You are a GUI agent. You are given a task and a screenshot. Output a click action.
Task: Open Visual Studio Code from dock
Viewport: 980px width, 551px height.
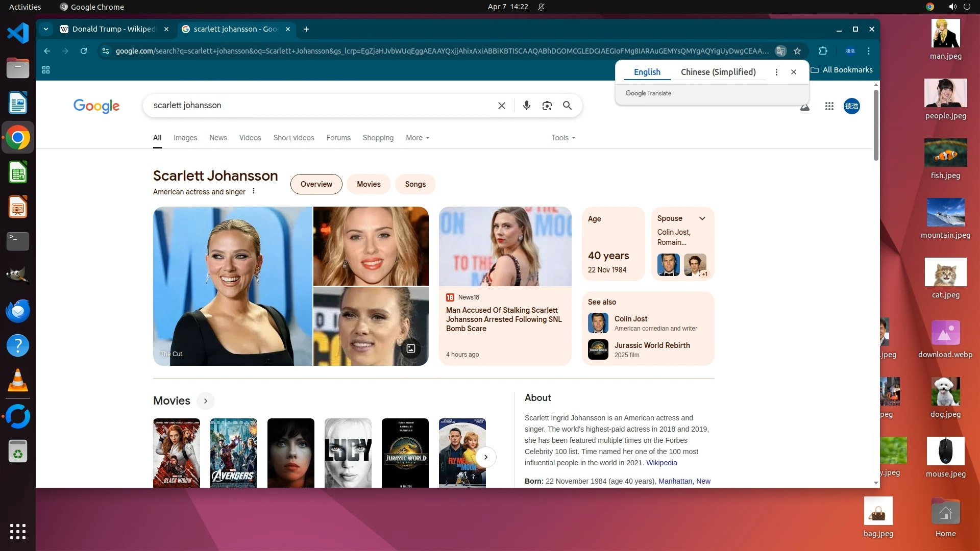click(17, 34)
